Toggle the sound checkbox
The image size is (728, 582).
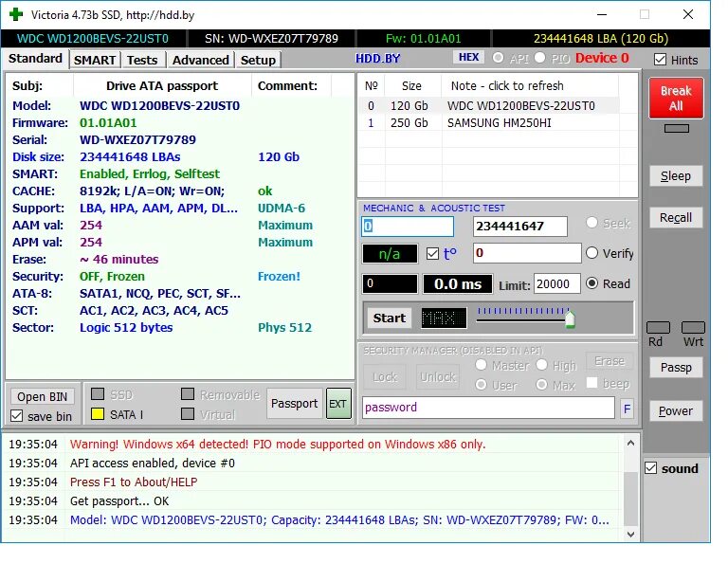[651, 468]
